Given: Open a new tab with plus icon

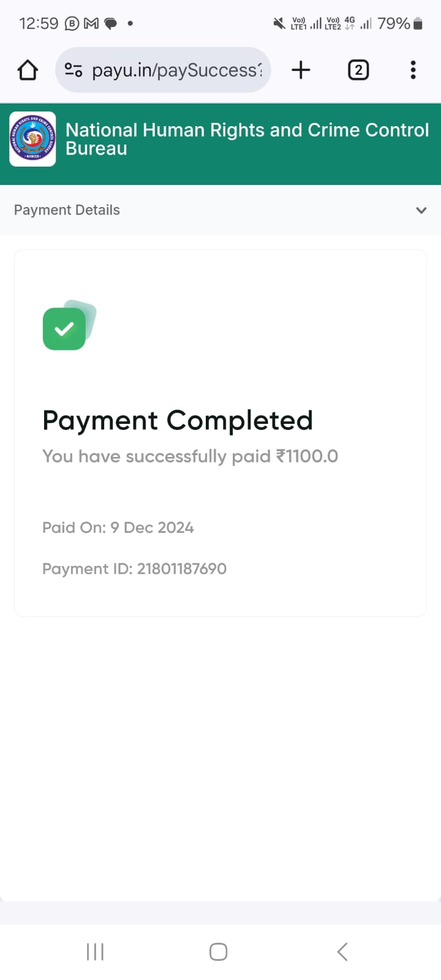Looking at the screenshot, I should tap(301, 70).
